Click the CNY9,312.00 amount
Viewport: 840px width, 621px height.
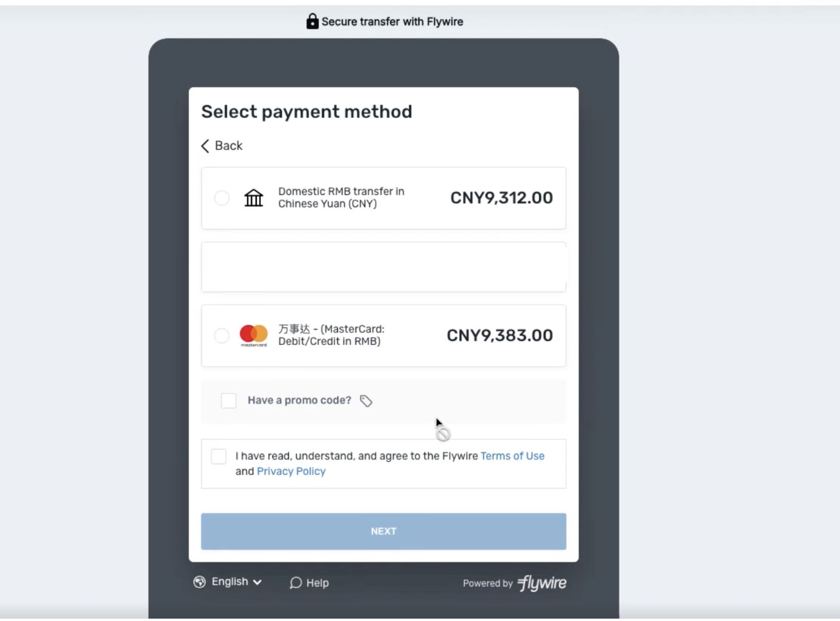pyautogui.click(x=501, y=198)
